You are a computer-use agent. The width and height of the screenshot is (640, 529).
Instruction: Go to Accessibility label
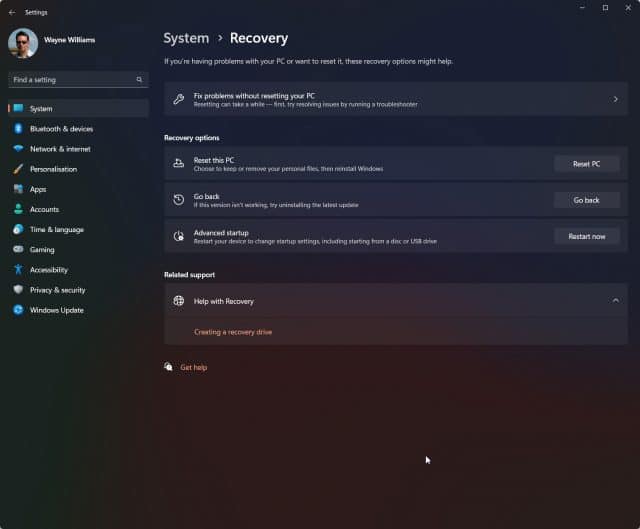49,270
